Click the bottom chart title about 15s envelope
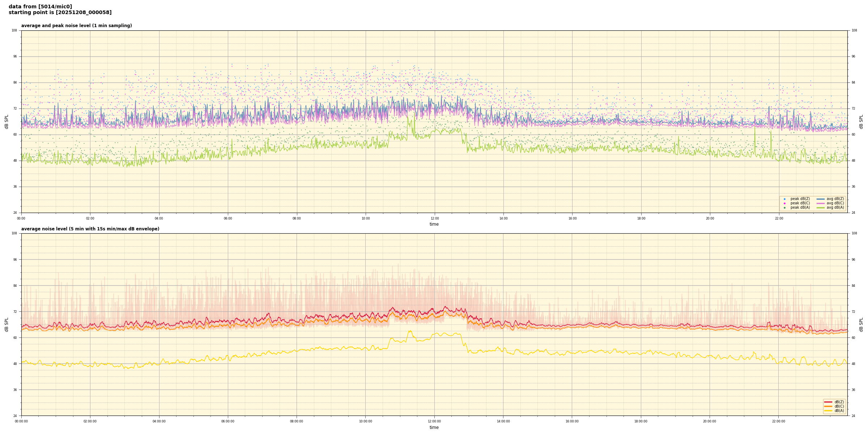The width and height of the screenshot is (868, 434). [90, 229]
